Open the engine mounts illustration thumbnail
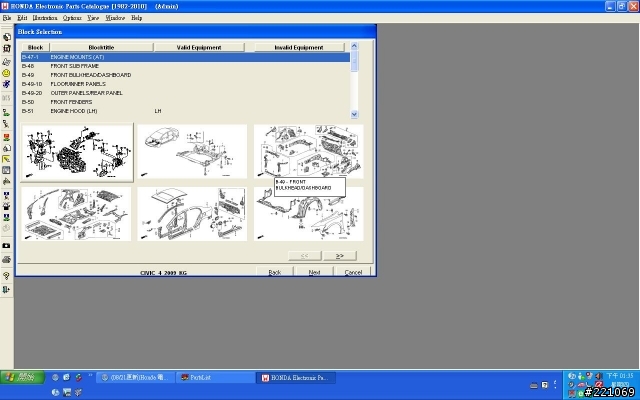 point(77,152)
